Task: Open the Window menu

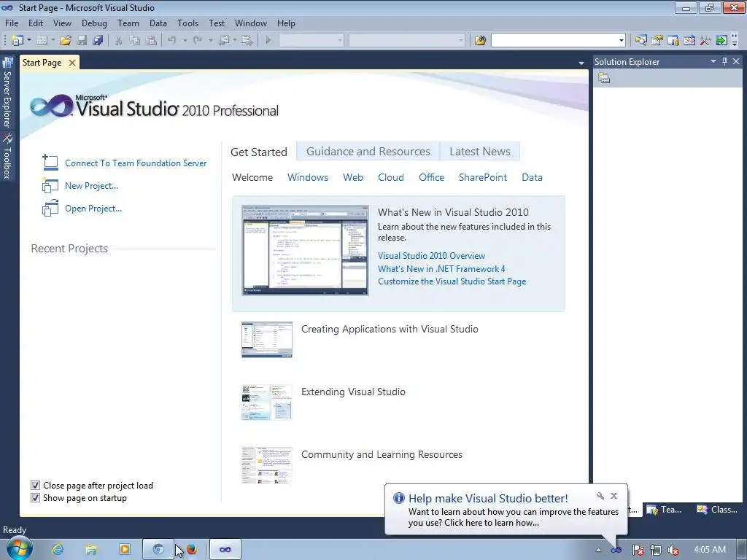Action: point(251,23)
